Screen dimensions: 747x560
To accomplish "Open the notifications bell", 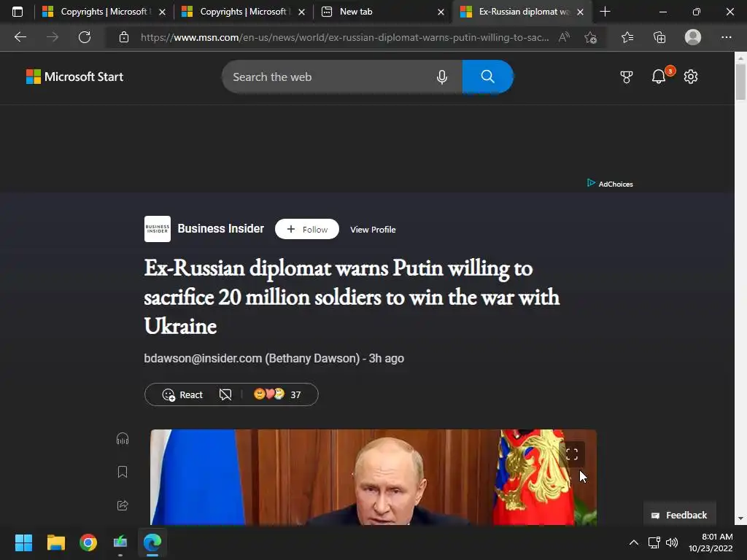I will coord(659,76).
